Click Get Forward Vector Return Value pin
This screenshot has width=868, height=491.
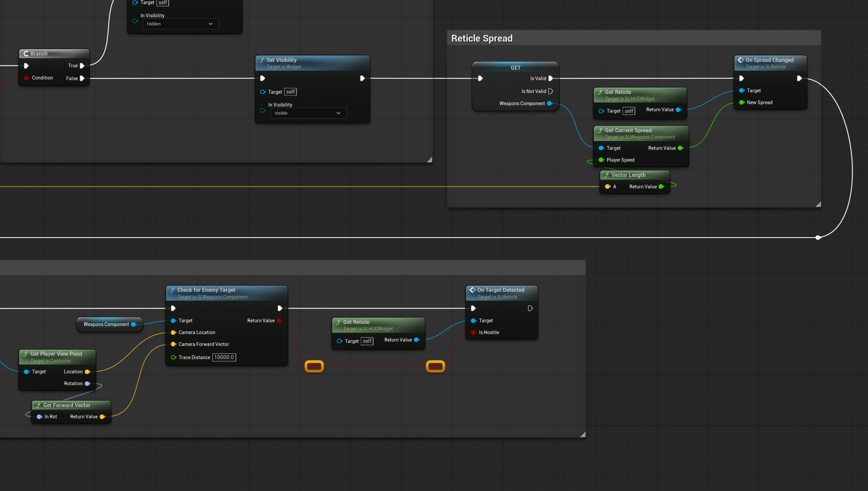point(102,417)
